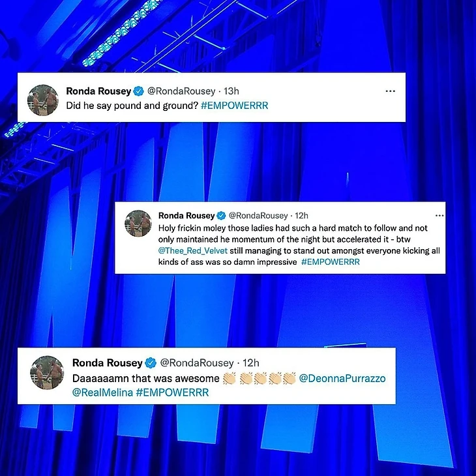Image resolution: width=476 pixels, height=476 pixels.
Task: Click the profile avatar on the Daaaaaamn tweet
Action: pyautogui.click(x=47, y=372)
